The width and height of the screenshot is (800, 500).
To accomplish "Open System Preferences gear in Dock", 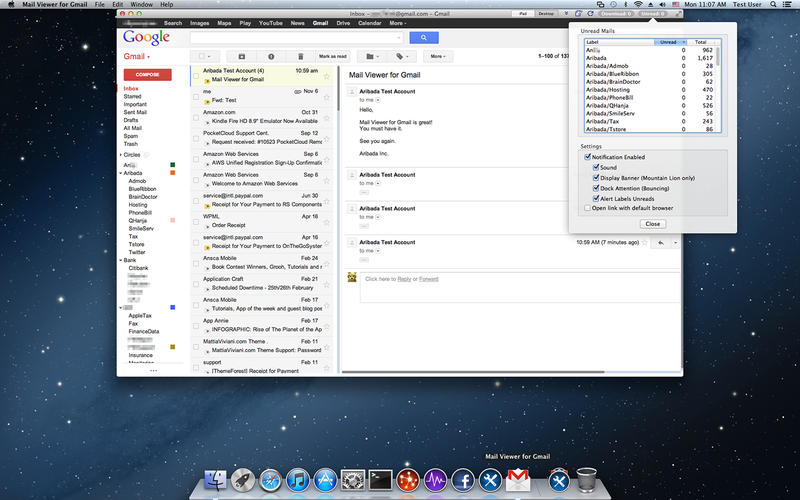I will (x=353, y=480).
